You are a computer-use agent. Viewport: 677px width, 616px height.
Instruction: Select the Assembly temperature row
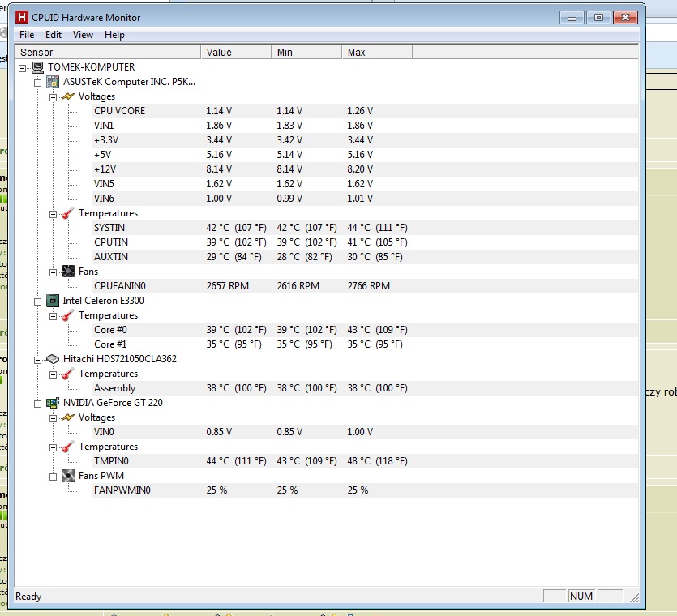pos(366,388)
